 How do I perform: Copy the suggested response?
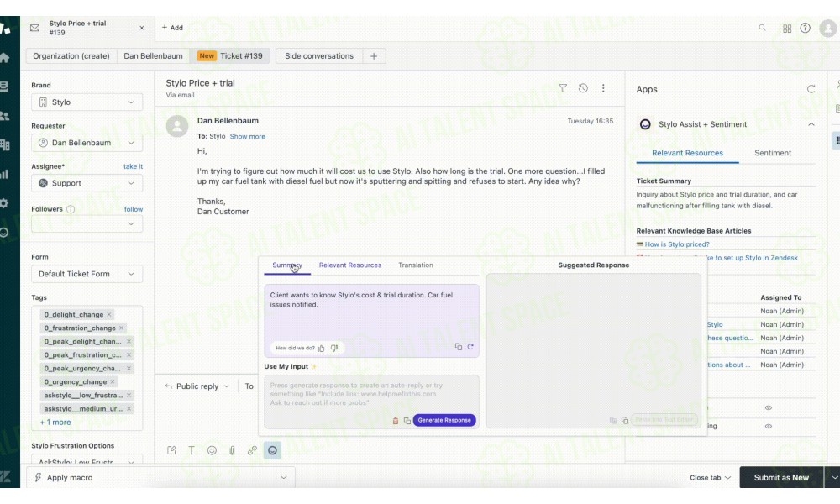625,421
